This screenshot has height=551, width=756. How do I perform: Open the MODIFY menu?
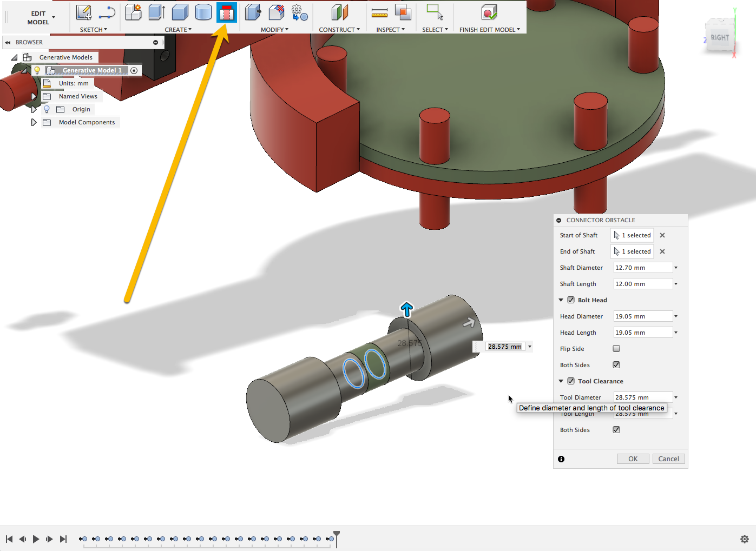click(274, 30)
